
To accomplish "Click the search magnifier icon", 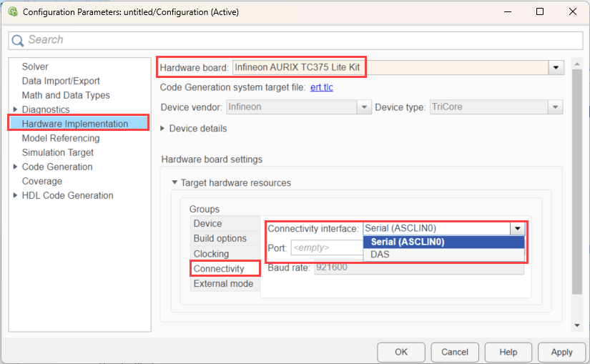I will point(18,40).
